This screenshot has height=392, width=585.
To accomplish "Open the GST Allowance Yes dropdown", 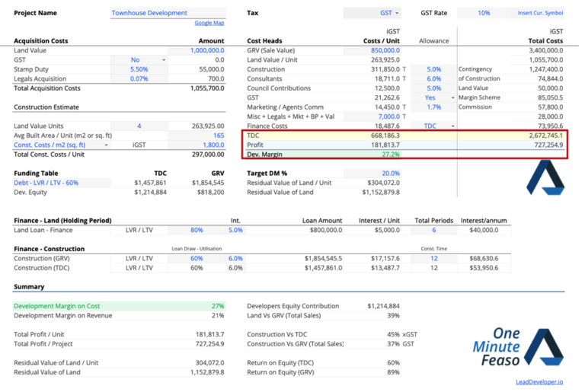I will coord(453,97).
